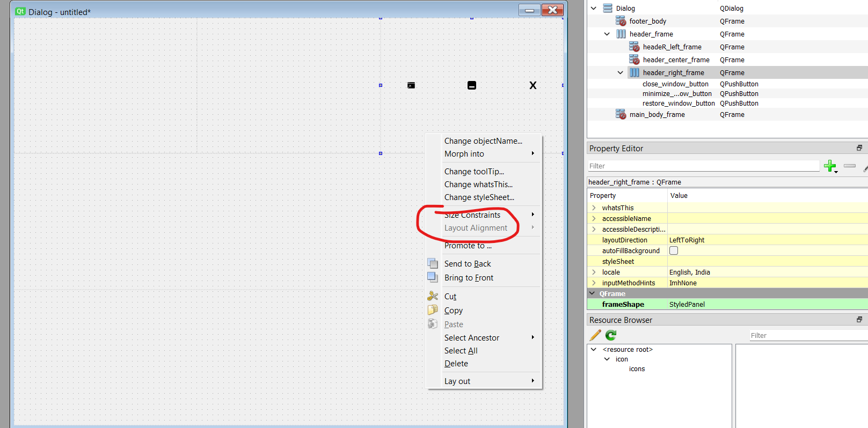The image size is (868, 428).
Task: Click the Dialog layout icon in object tree
Action: pos(608,8)
